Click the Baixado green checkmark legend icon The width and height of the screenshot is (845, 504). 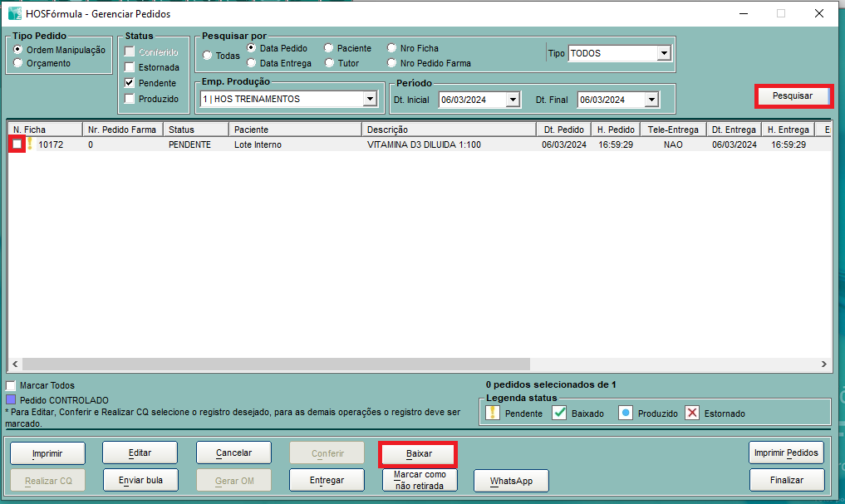point(559,413)
